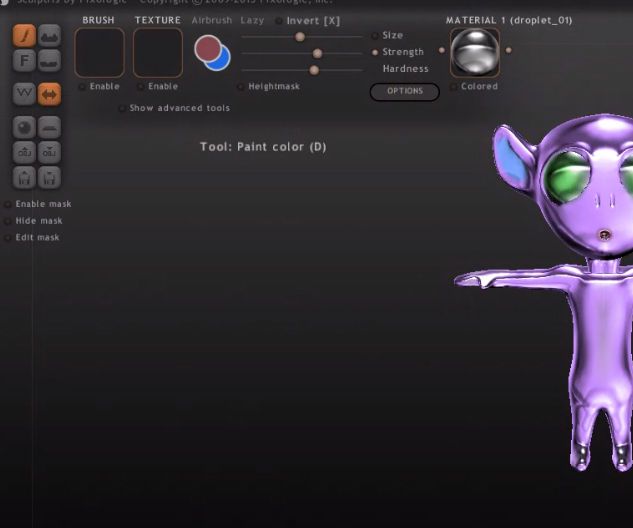Toggle the Colored material option
The height and width of the screenshot is (528, 633).
tap(453, 87)
